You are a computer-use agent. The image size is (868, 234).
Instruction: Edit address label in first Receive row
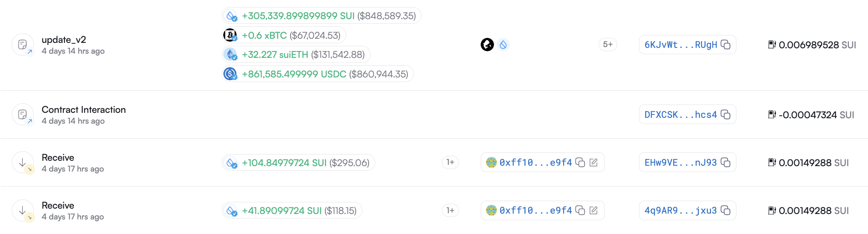coord(594,162)
